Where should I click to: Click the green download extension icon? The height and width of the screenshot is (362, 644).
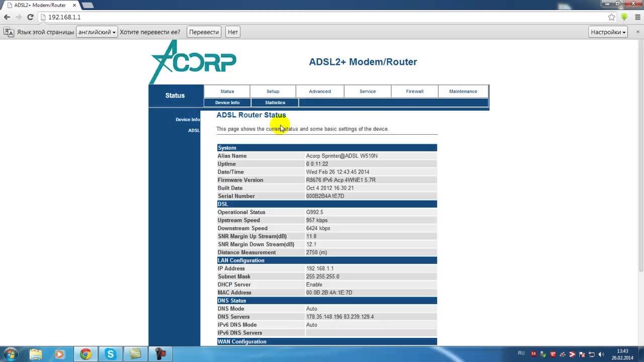point(624,17)
